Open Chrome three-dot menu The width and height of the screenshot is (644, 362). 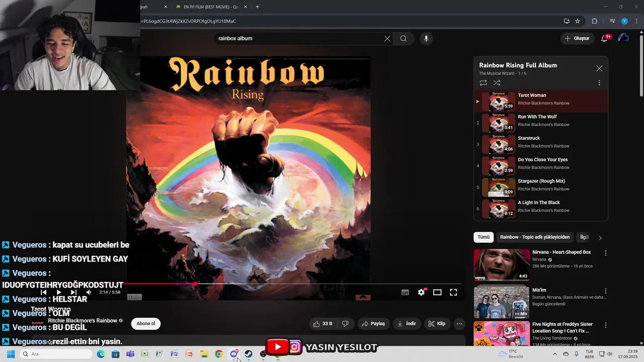pyautogui.click(x=636, y=21)
